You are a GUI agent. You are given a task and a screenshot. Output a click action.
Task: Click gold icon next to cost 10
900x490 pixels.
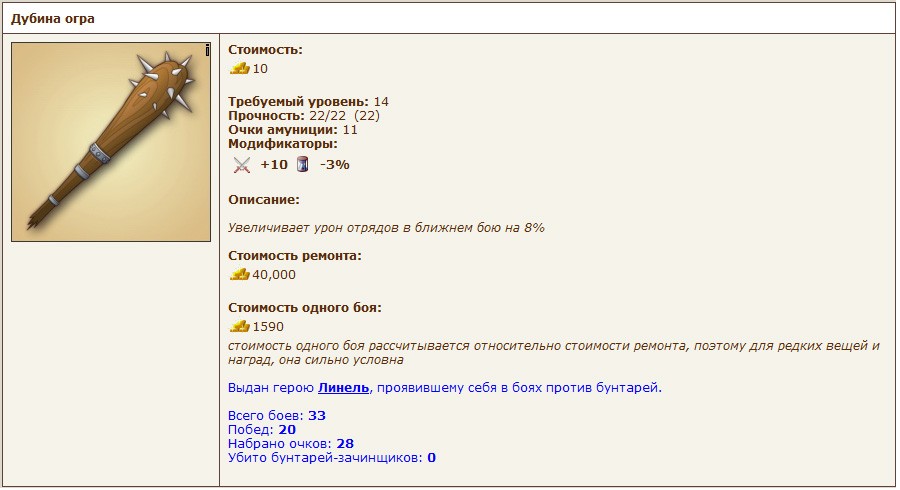[x=239, y=68]
